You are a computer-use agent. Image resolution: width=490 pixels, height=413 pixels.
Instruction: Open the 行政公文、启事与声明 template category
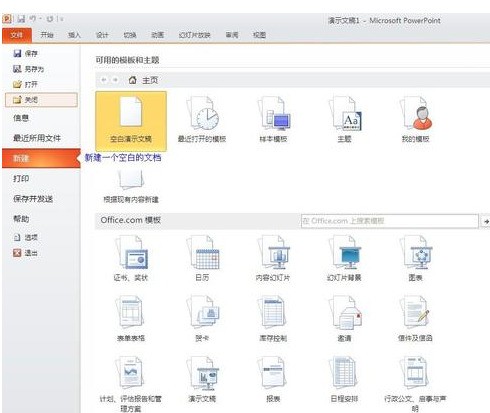[415, 384]
